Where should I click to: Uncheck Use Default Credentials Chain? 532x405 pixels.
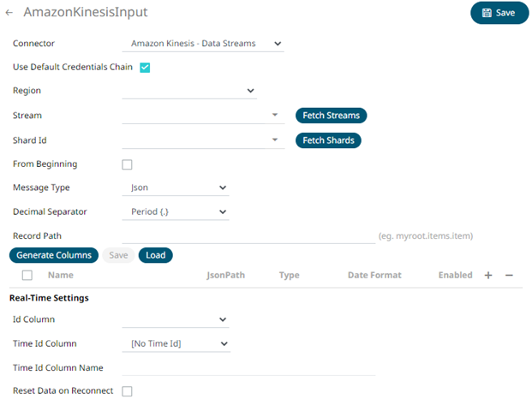pyautogui.click(x=145, y=67)
